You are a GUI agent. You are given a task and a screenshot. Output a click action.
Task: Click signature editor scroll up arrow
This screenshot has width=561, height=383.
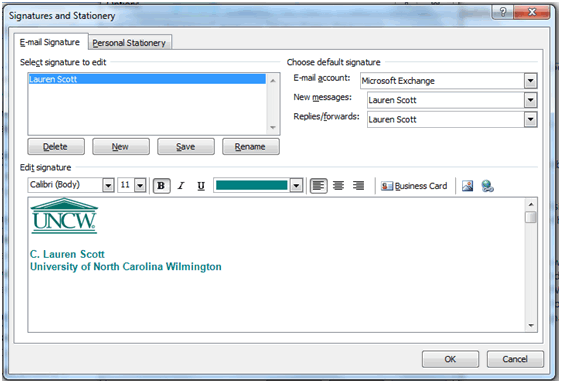pos(531,204)
